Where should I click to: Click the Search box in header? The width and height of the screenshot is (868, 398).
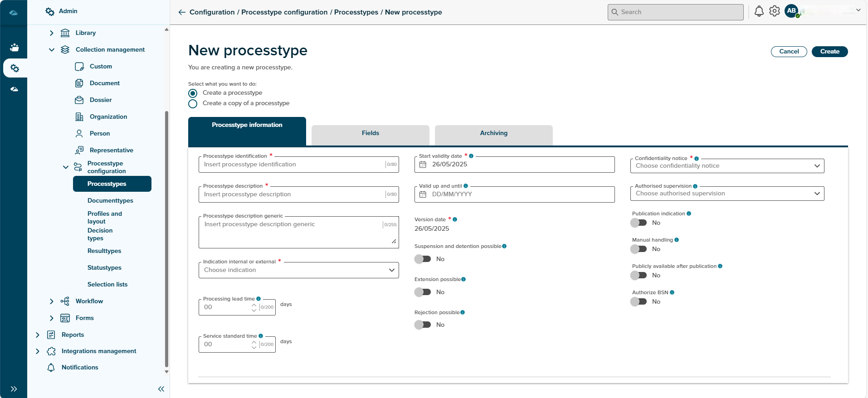click(675, 12)
